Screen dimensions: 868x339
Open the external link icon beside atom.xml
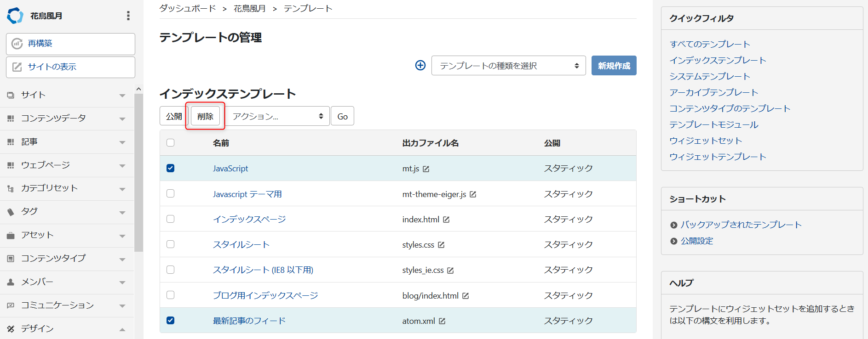(x=442, y=321)
